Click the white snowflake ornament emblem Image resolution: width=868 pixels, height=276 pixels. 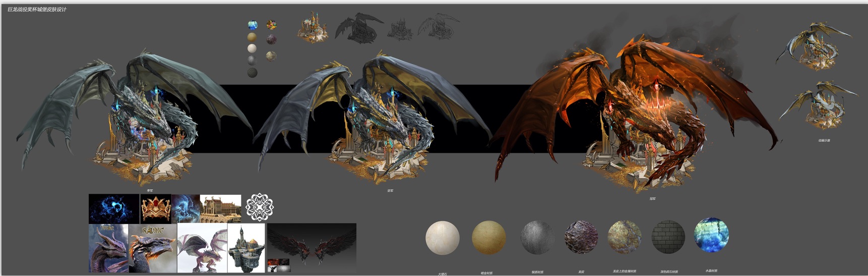259,207
